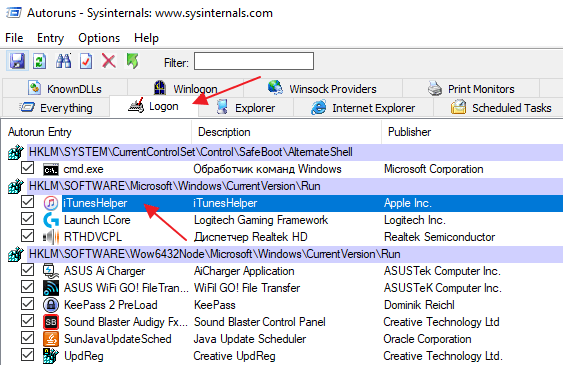Click the iTunesHelper music icon
This screenshot has height=365, width=563.
click(x=51, y=203)
